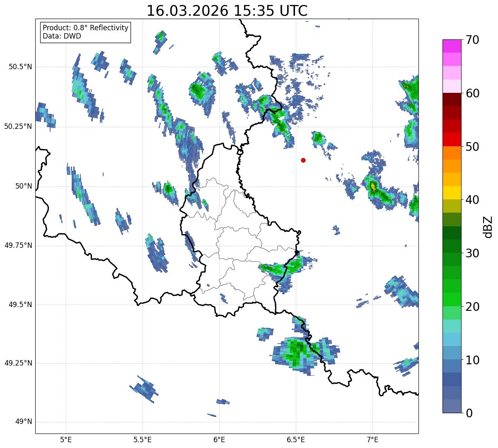
Task: Click the plot title '16.03.2026 15:35 UTC'
Action: [227, 11]
